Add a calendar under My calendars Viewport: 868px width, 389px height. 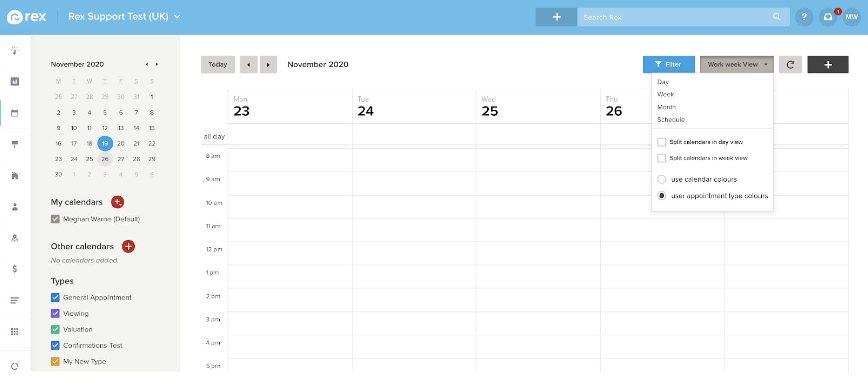[x=117, y=202]
